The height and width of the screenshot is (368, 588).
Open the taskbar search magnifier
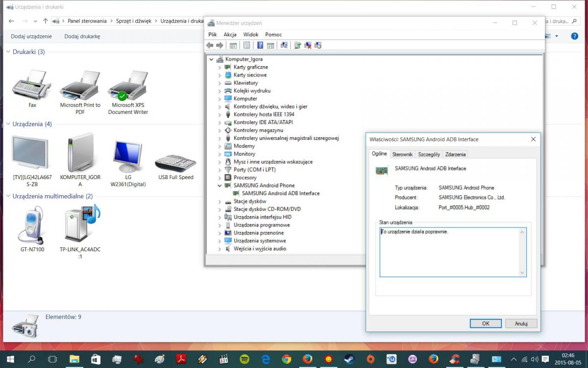coord(31,359)
